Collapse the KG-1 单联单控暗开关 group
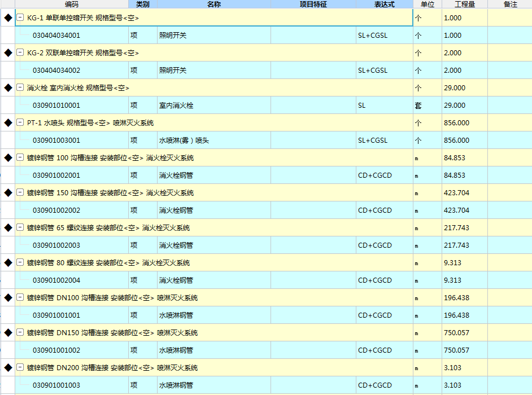The height and width of the screenshot is (395, 532). click(20, 18)
